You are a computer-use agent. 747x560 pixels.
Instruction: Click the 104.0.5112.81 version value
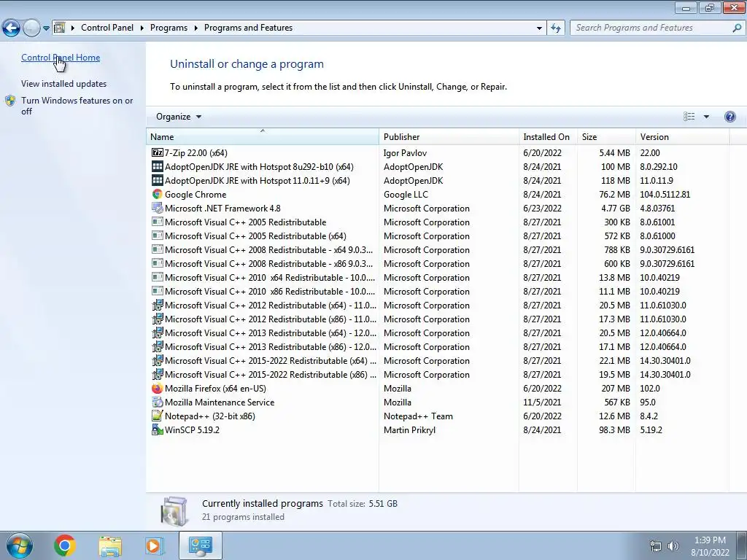point(665,194)
